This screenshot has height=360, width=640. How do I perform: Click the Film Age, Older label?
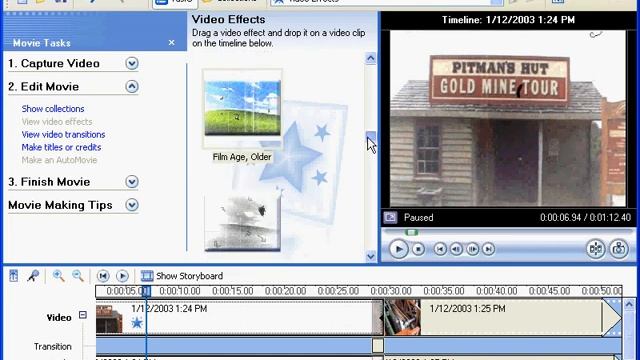(x=242, y=157)
